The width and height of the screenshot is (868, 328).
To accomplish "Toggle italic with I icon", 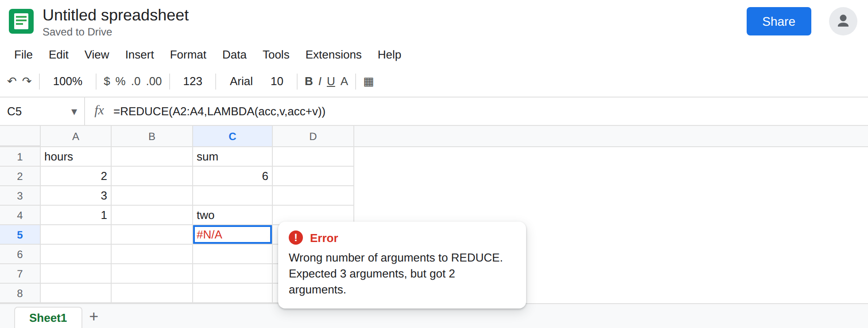I will coord(320,81).
